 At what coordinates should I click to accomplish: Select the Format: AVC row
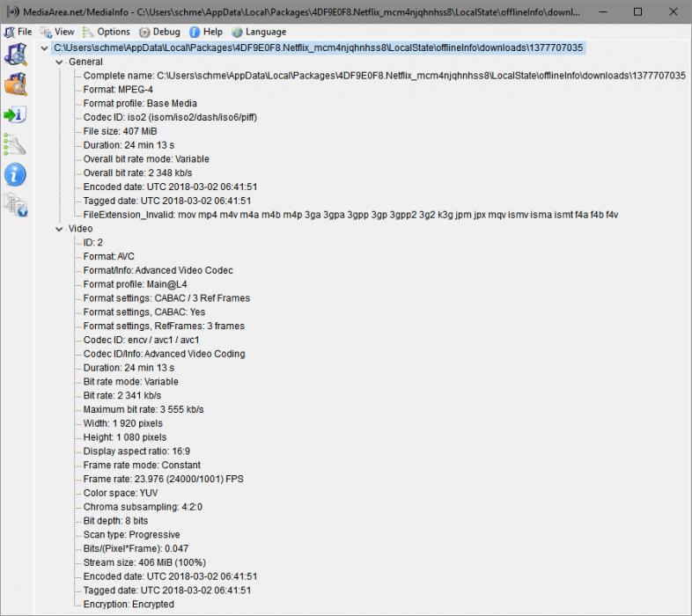tap(108, 256)
